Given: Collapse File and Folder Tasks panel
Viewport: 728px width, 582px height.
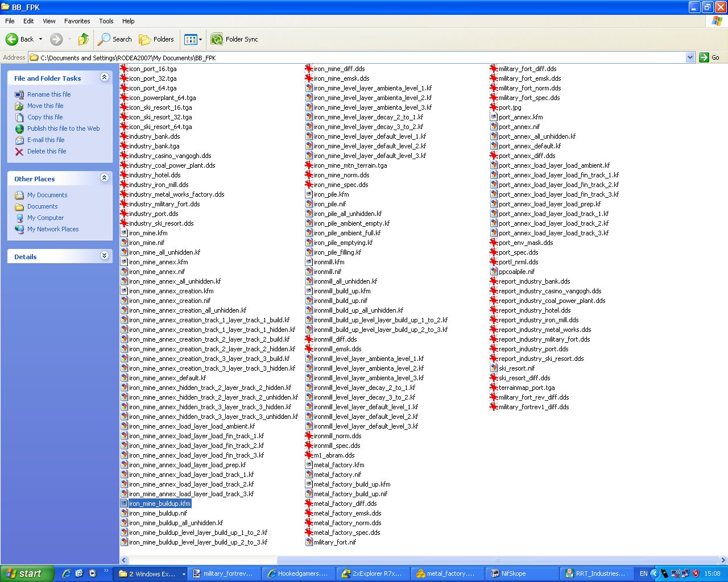Looking at the screenshot, I should (104, 77).
